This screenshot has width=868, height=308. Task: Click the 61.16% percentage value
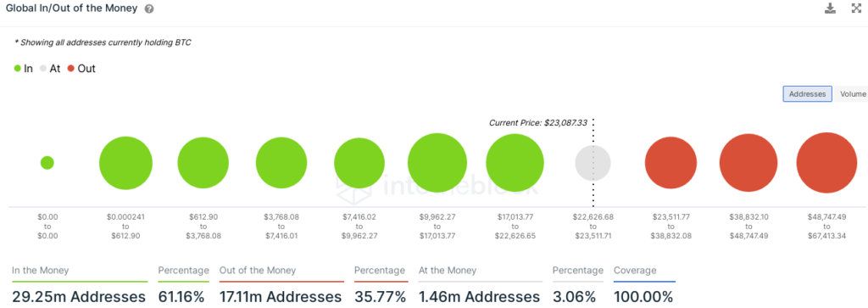click(181, 296)
